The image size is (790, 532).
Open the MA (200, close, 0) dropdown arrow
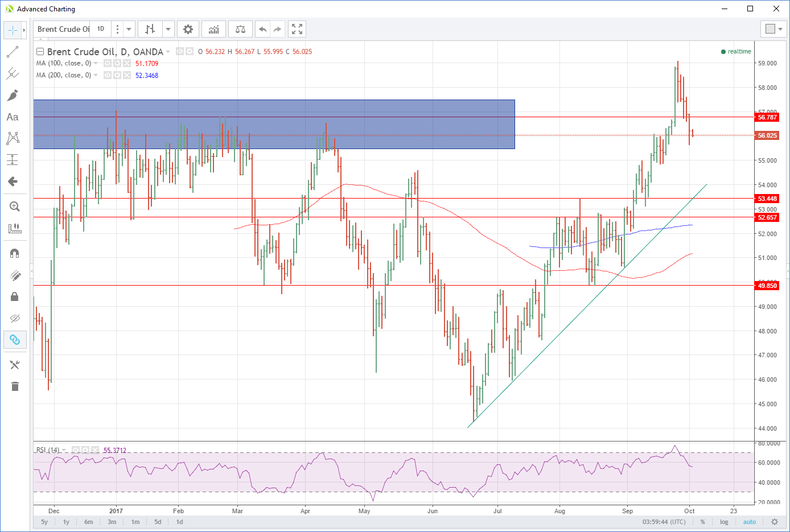tap(96, 76)
